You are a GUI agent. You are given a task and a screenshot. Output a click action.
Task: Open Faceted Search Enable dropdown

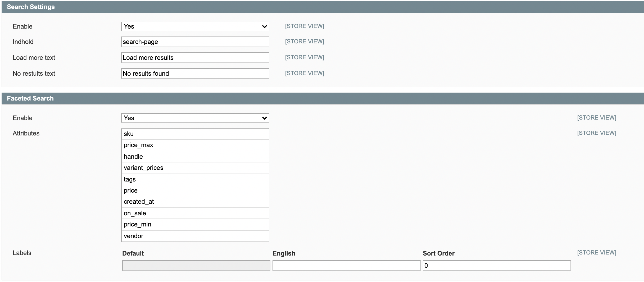coord(195,118)
